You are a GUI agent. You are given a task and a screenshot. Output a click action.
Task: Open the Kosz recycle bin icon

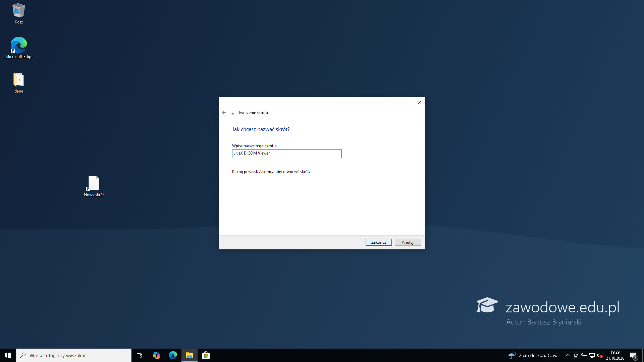click(18, 14)
